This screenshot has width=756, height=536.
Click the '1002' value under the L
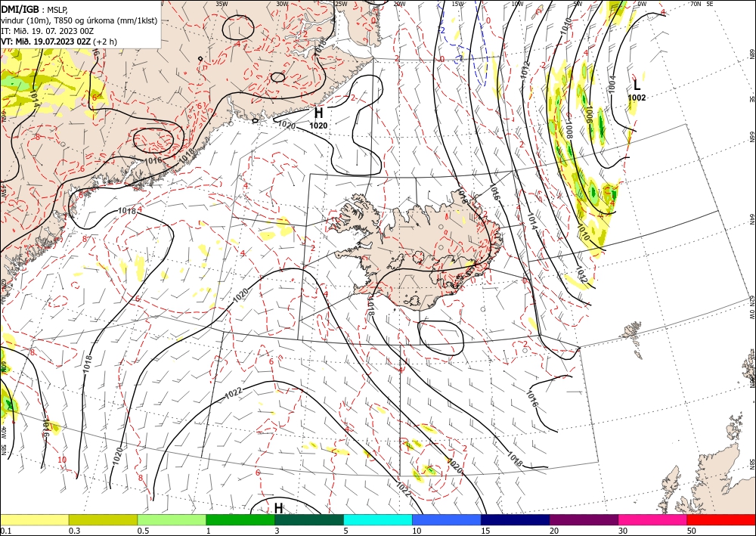tap(637, 98)
